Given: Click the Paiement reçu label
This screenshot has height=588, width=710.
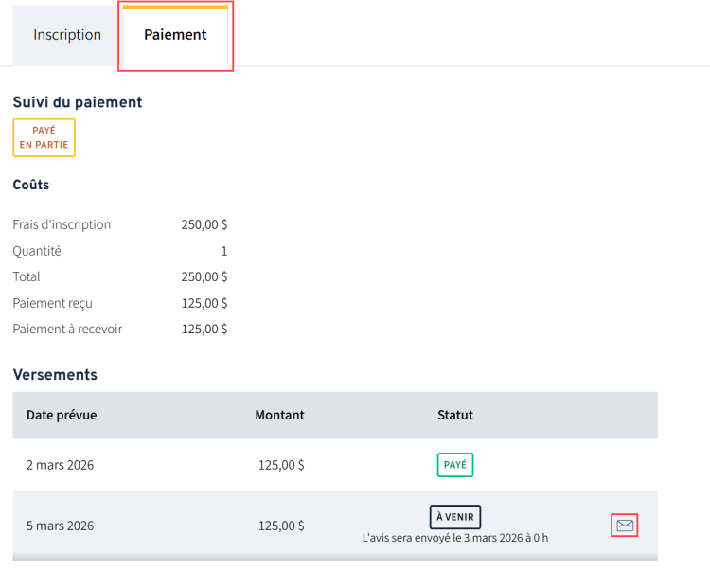Looking at the screenshot, I should coord(53,303).
